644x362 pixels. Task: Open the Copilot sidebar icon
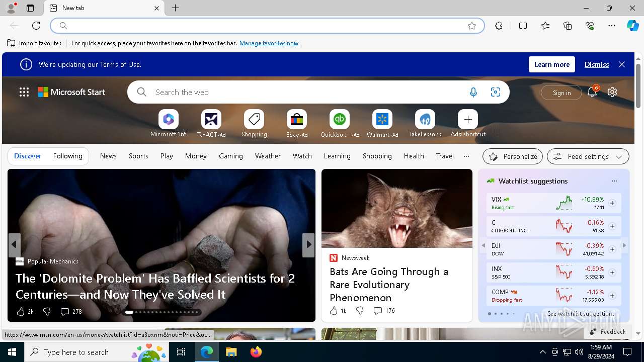click(x=633, y=26)
